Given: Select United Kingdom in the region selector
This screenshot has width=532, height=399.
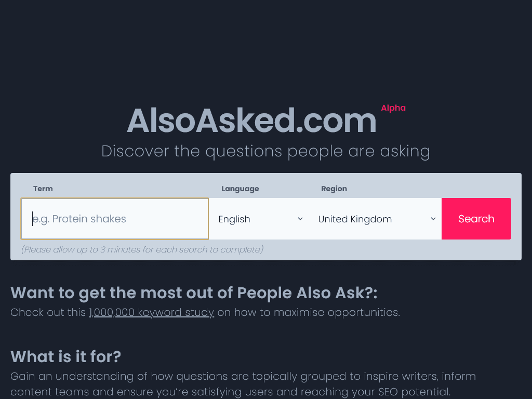Looking at the screenshot, I should (355, 219).
